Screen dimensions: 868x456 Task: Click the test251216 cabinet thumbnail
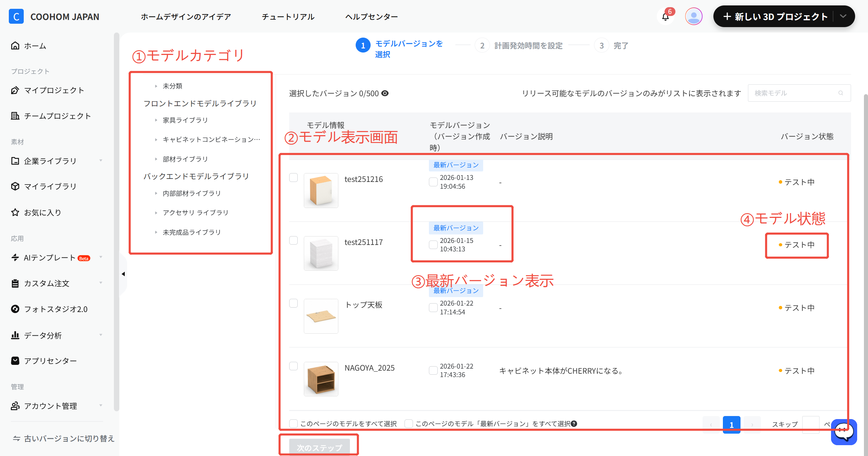coord(321,190)
